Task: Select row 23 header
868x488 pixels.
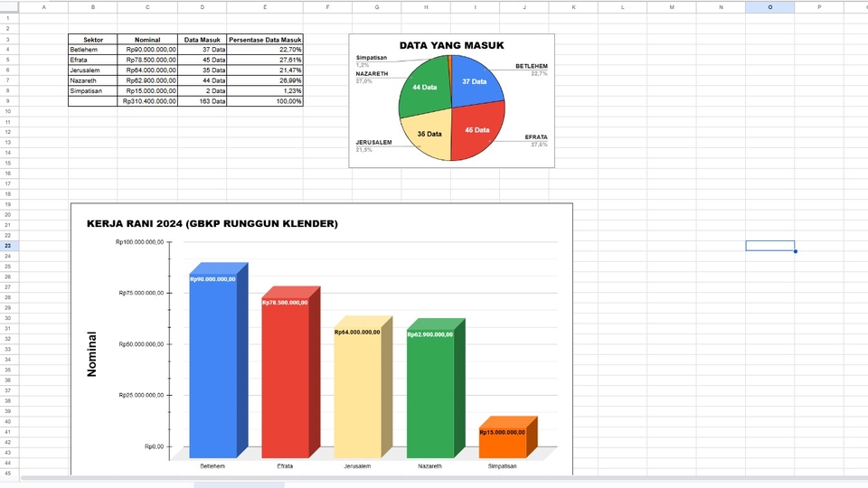Action: (7, 246)
